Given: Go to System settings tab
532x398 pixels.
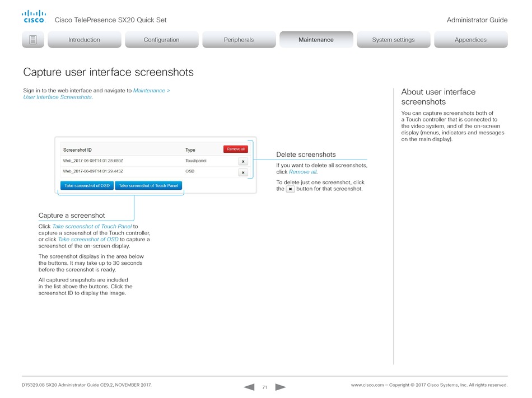Looking at the screenshot, I should click(393, 40).
